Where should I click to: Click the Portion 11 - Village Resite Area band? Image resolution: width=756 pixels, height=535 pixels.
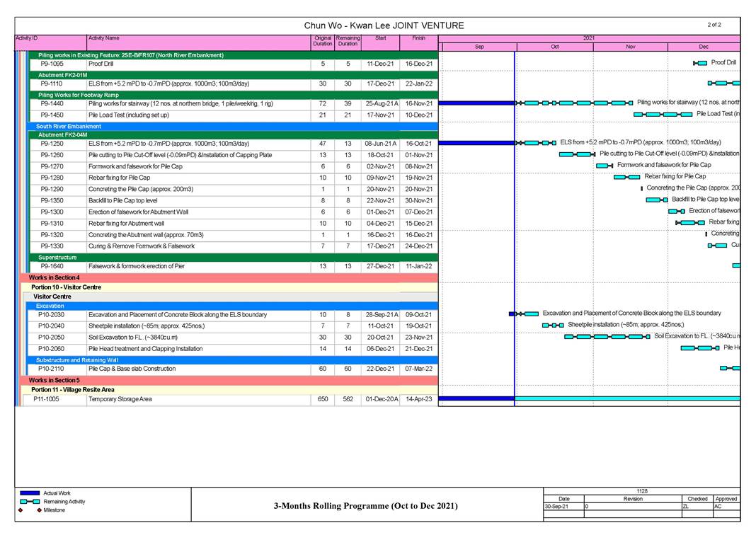click(231, 389)
